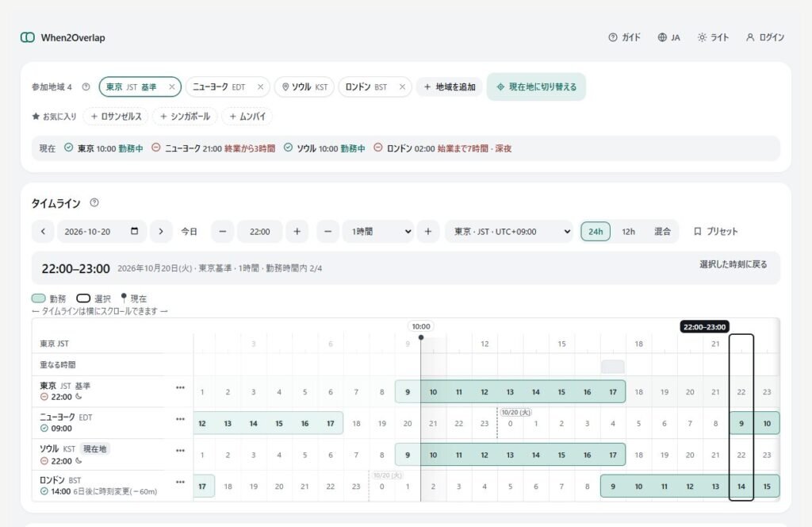Select hour 9 in ロンドン row
This screenshot has width=812, height=527.
tap(613, 487)
